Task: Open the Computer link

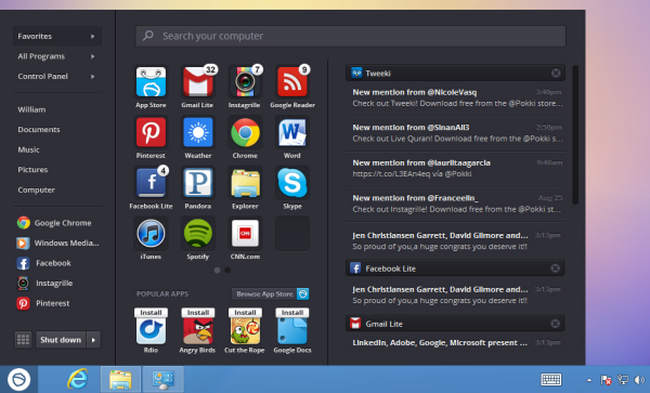Action: pos(36,190)
